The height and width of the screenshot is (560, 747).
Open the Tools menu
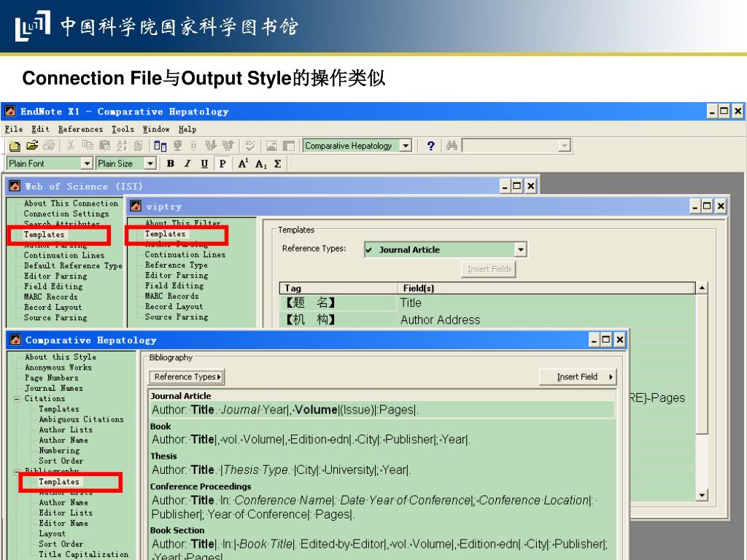click(x=123, y=129)
